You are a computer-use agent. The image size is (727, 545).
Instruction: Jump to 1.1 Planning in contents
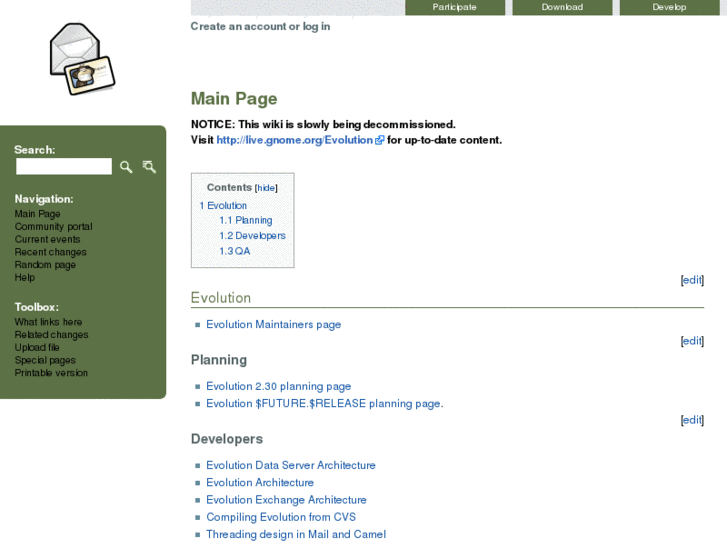(x=246, y=220)
